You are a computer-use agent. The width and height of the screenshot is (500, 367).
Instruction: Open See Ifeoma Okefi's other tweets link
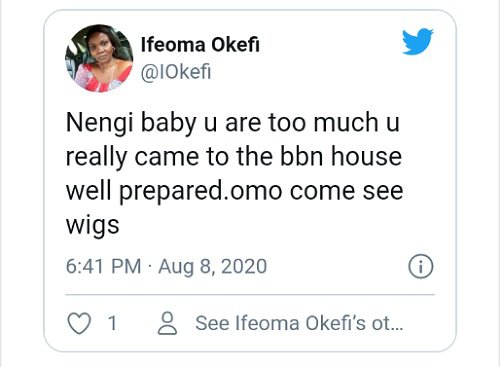[299, 323]
